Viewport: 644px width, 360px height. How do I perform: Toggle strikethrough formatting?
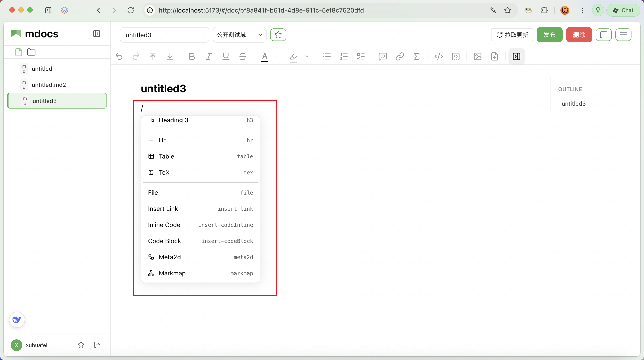[x=242, y=57]
